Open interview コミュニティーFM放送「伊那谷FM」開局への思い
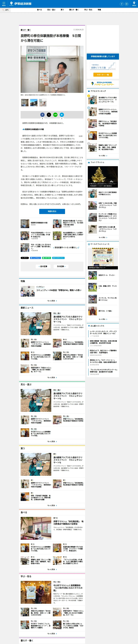138x644 pixels. tap(52, 291)
